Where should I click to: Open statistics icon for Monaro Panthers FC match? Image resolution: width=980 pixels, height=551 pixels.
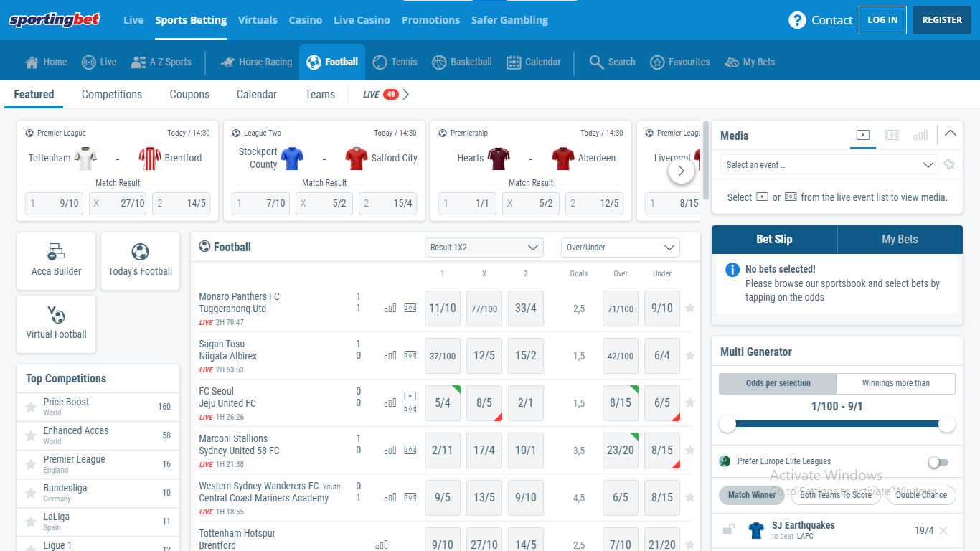point(390,308)
